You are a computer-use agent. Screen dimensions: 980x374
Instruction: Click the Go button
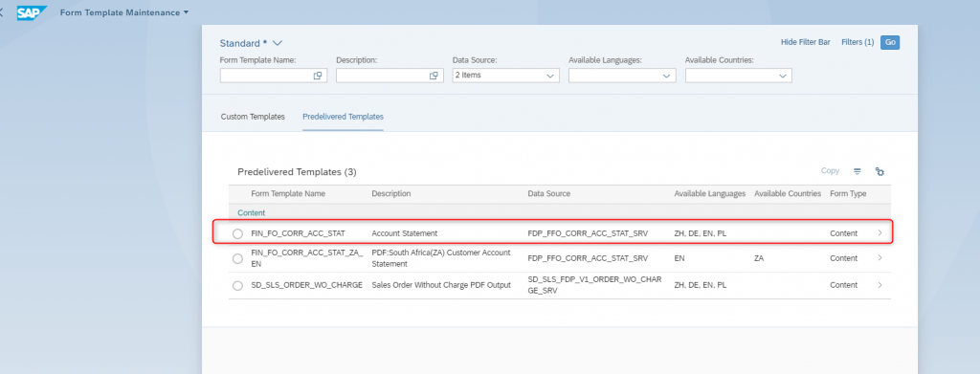pos(890,42)
